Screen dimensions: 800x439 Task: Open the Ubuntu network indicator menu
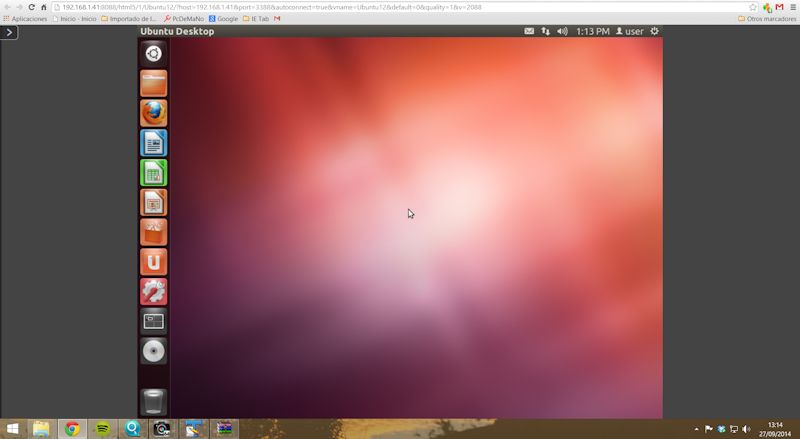tap(545, 31)
